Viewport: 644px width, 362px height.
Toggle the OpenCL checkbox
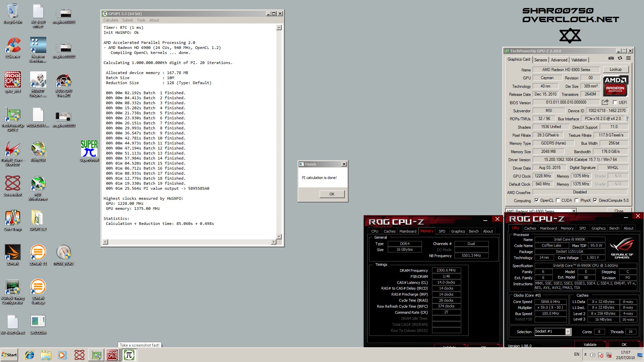tap(537, 200)
